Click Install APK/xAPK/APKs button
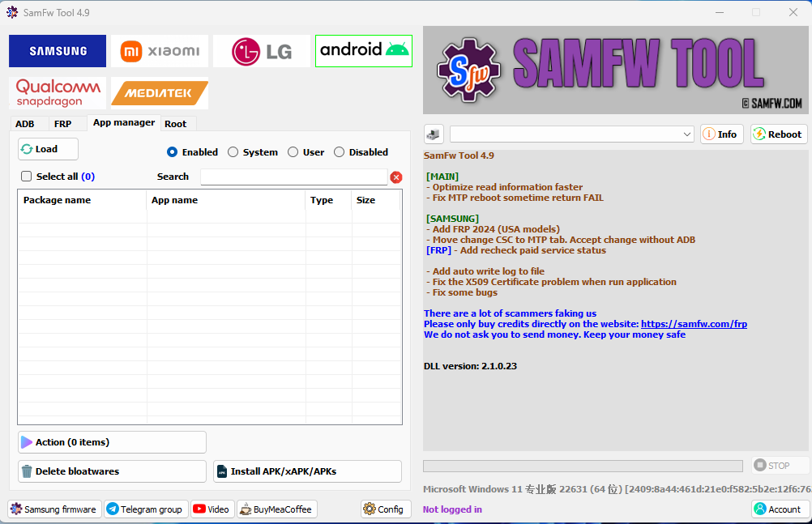The height and width of the screenshot is (524, 812). 307,471
